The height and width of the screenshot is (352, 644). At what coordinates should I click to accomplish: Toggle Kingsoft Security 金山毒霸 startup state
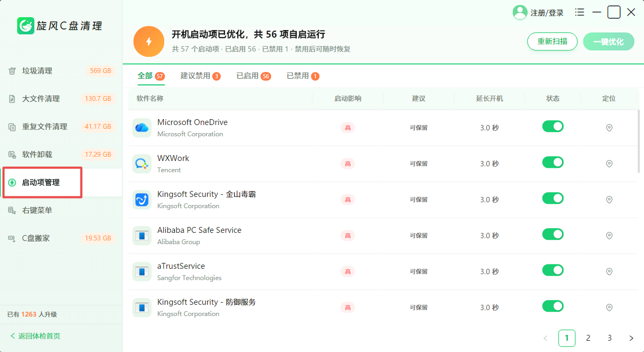click(x=553, y=199)
